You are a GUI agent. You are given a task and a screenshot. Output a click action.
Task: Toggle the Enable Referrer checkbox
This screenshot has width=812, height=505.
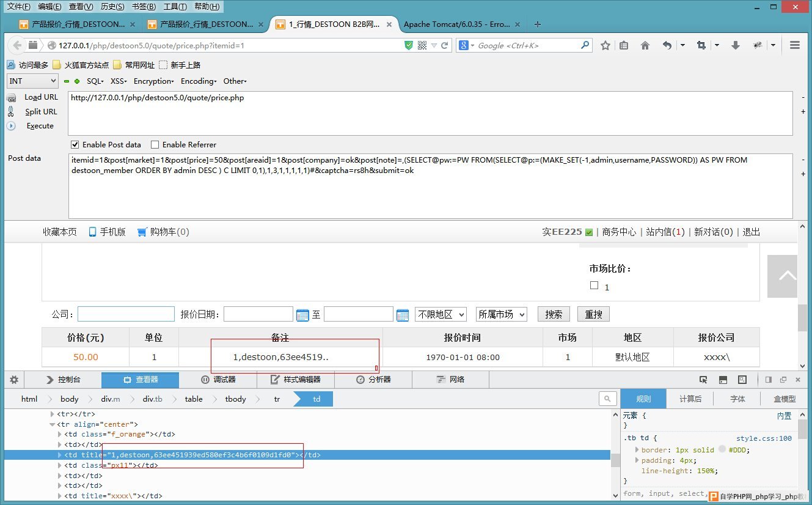click(x=155, y=145)
